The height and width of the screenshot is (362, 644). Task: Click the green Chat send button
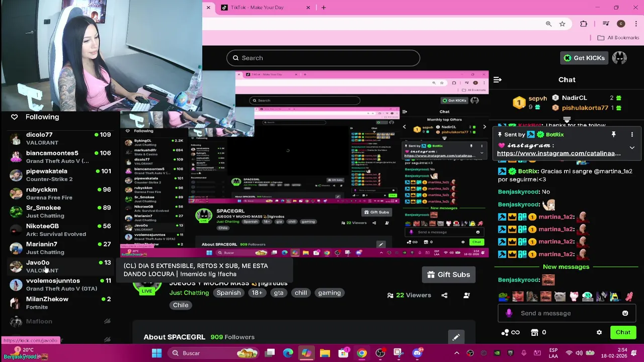point(623,332)
